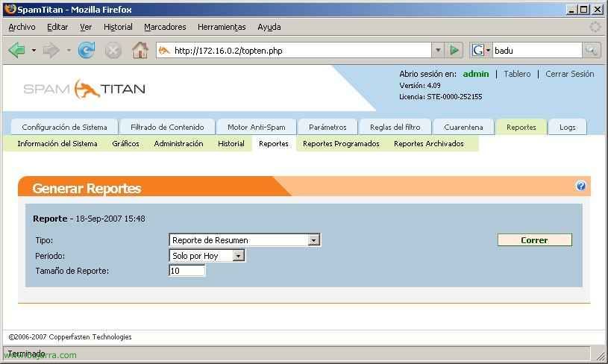The image size is (608, 364).
Task: Open the Gráficos subtab
Action: pyautogui.click(x=125, y=143)
